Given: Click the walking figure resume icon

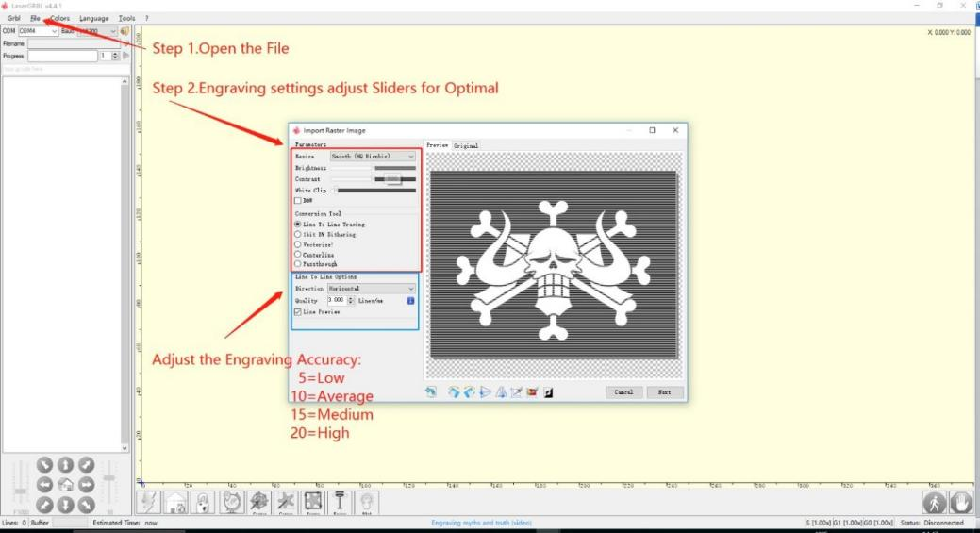Looking at the screenshot, I should (936, 502).
